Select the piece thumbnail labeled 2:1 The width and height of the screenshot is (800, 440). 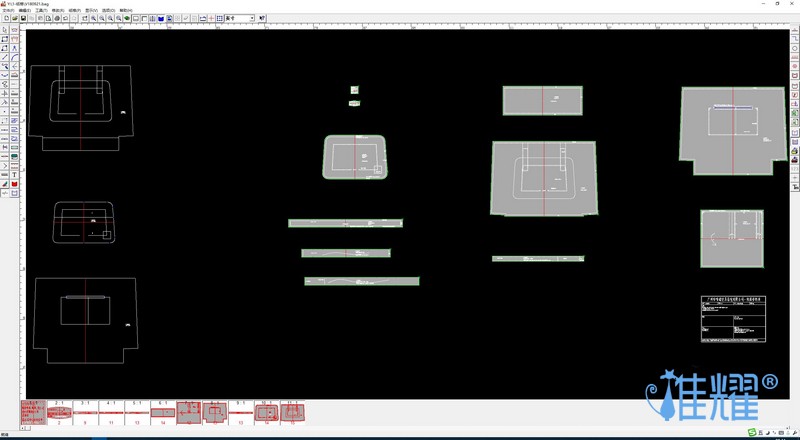pyautogui.click(x=60, y=411)
